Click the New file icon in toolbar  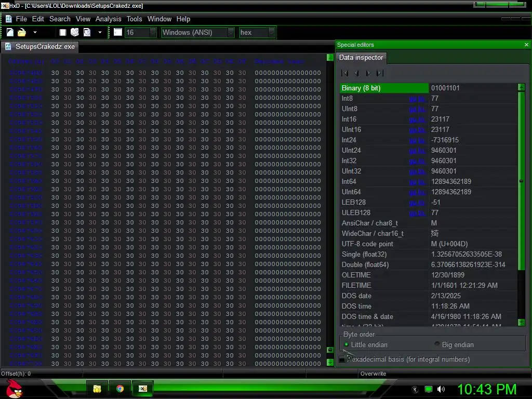pyautogui.click(x=10, y=32)
